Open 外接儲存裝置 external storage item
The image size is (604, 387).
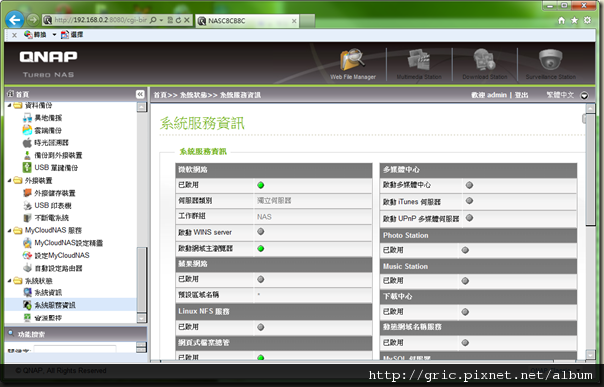(49, 193)
